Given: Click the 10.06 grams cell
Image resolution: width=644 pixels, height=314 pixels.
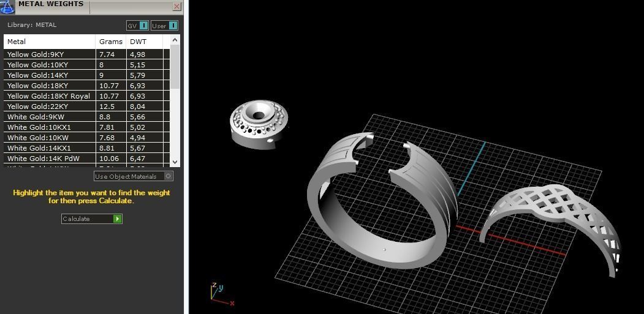Looking at the screenshot, I should point(112,159).
